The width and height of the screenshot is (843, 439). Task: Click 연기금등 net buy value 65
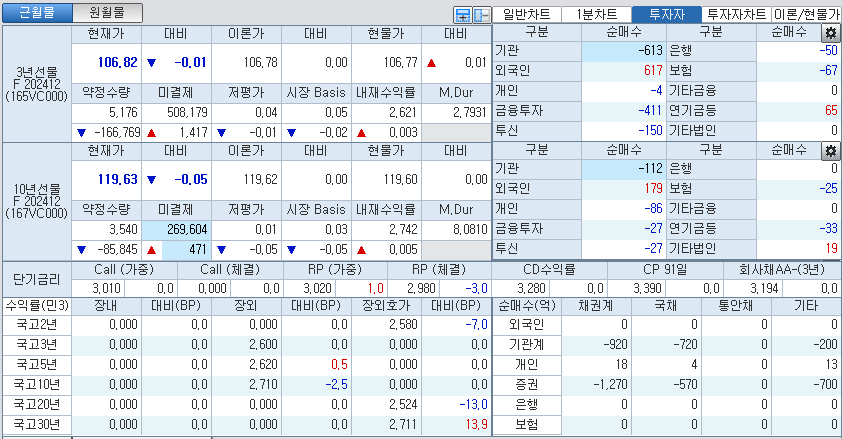[x=831, y=110]
